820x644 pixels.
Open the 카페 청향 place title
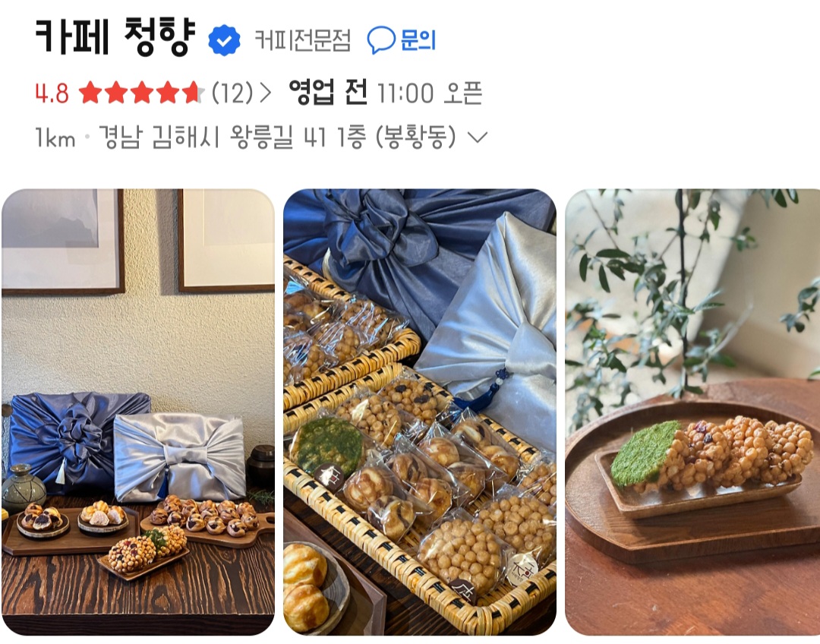(x=115, y=36)
